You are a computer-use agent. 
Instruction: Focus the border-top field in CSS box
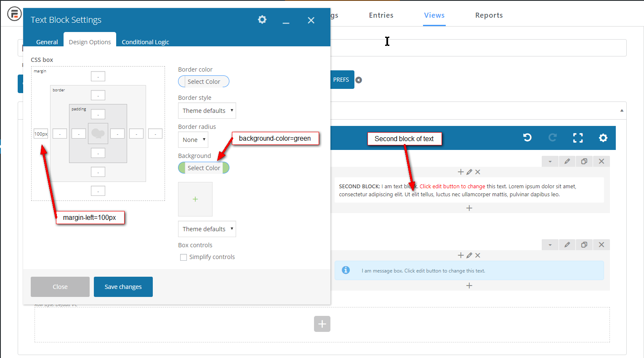pyautogui.click(x=98, y=95)
